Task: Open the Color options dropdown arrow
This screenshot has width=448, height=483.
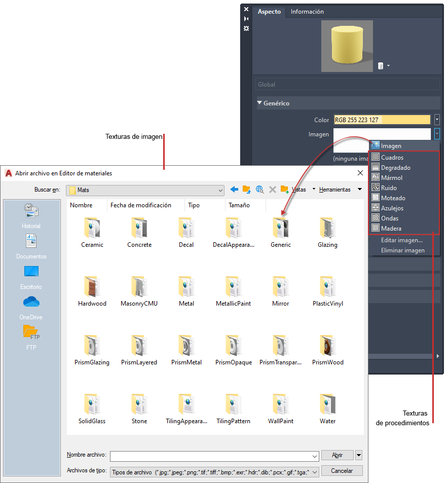Action: 437,120
